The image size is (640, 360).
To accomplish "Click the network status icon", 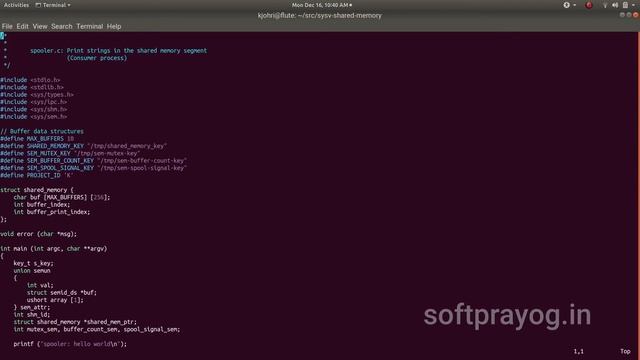I will point(605,5).
